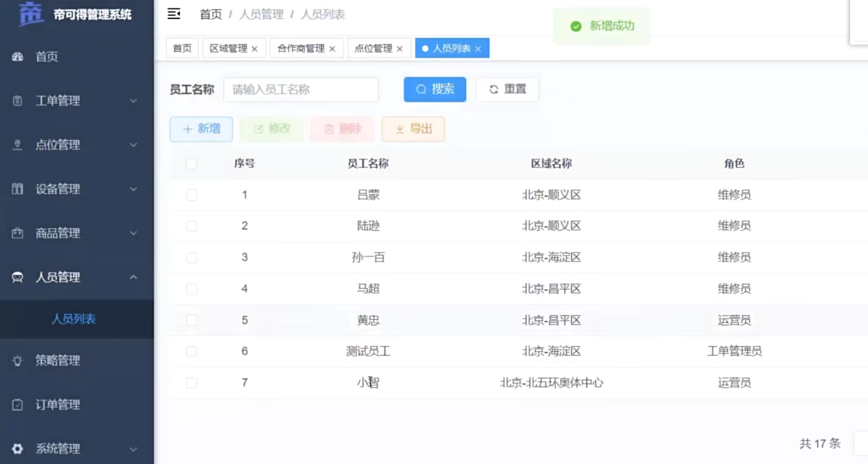Select the checkbox for 陆逊
Screen dimensions: 868x464
(192, 226)
